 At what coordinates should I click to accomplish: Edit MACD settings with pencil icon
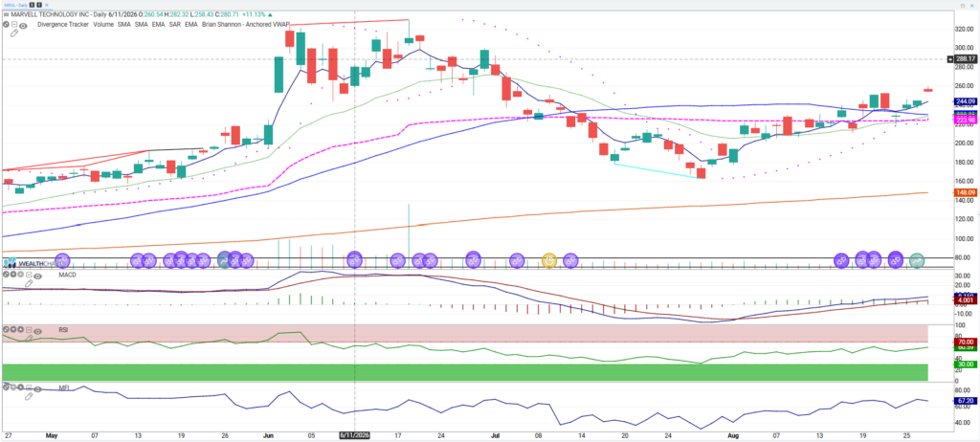tap(29, 283)
